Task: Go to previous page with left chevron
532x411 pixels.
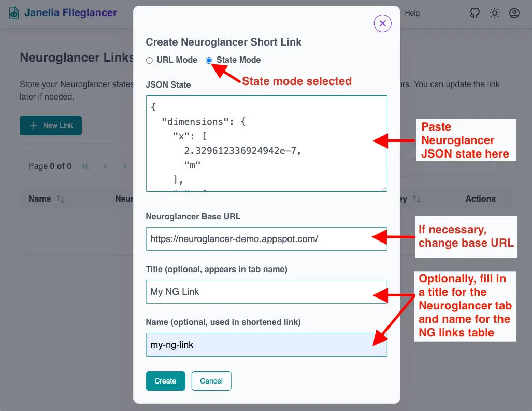Action: (105, 166)
